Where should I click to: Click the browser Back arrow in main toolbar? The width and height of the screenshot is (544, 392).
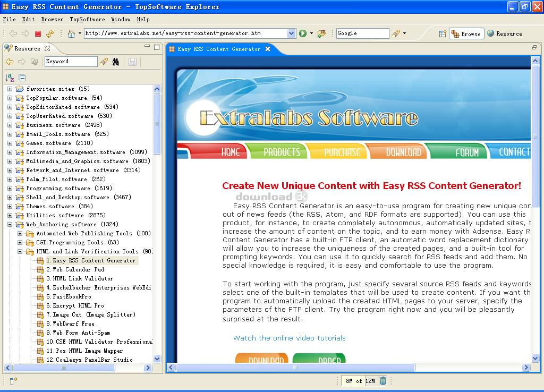(13, 33)
